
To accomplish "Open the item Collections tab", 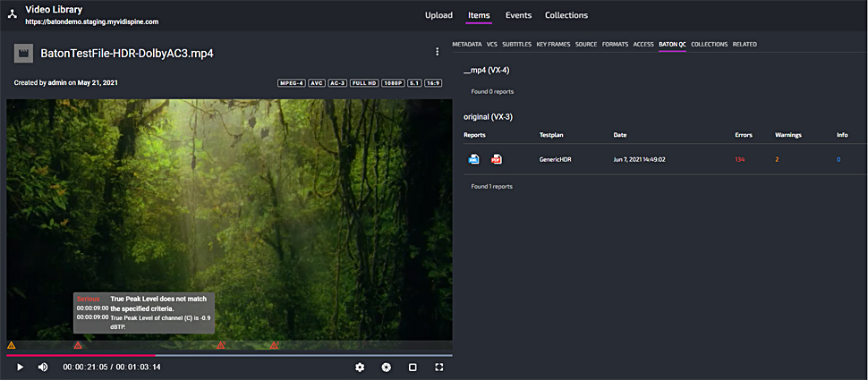I will pyautogui.click(x=709, y=44).
